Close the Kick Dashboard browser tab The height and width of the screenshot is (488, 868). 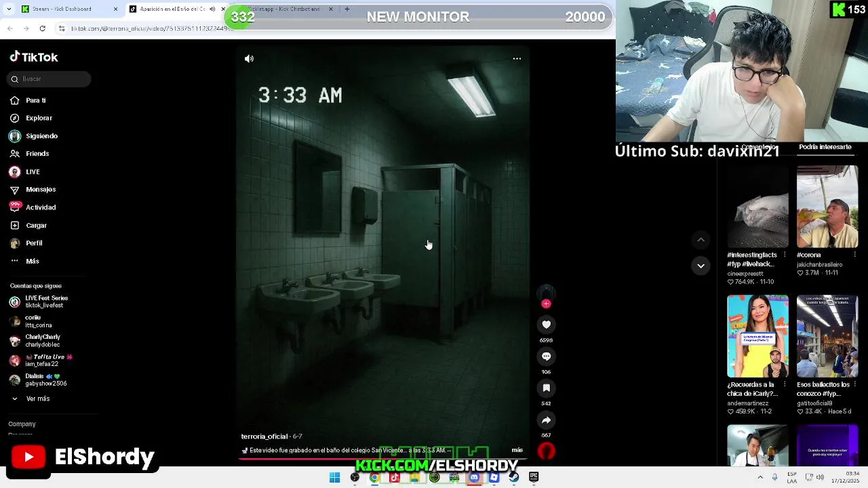click(x=115, y=9)
